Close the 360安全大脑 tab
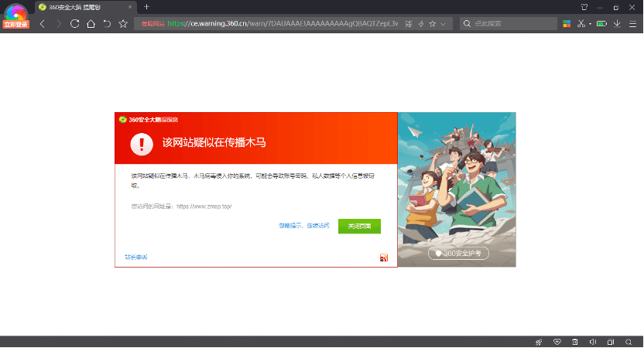Screen dimensions: 644x348 130,7
